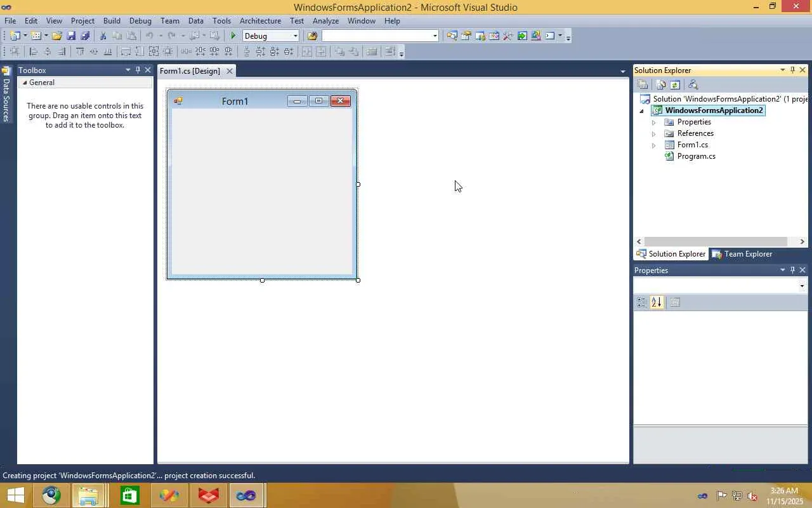Align selected controls to the left edges

(34, 52)
